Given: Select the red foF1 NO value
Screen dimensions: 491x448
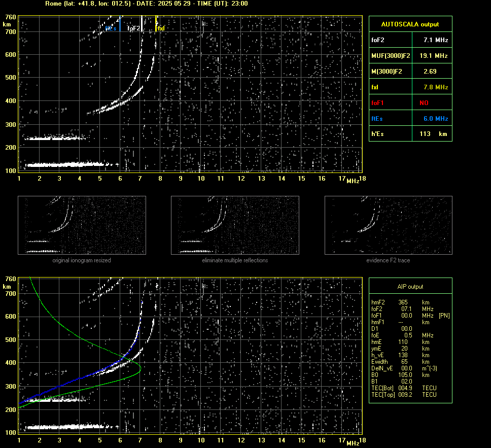Looking at the screenshot, I should click(x=424, y=103).
